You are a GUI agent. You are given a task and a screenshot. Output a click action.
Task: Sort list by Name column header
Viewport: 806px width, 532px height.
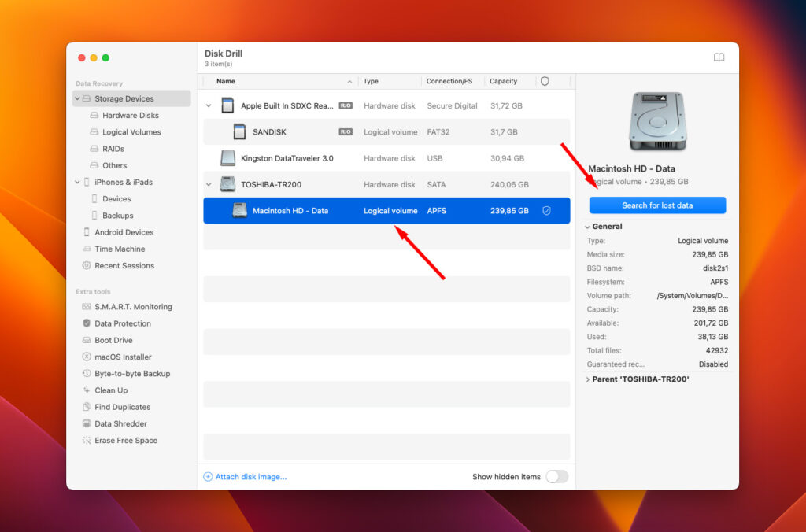[x=226, y=81]
